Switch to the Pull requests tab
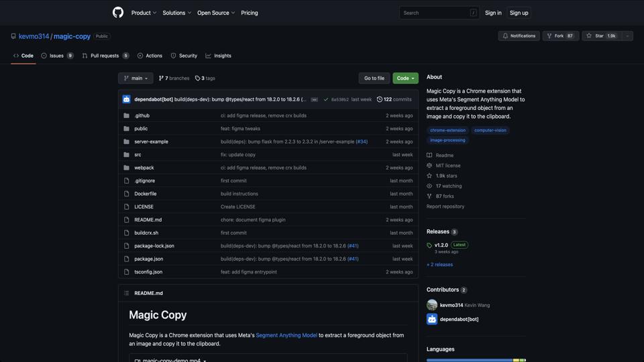 [x=105, y=56]
